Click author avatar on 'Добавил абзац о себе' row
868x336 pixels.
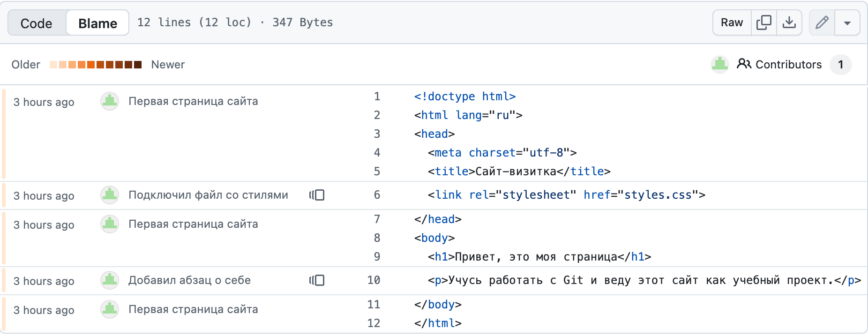[x=110, y=280]
